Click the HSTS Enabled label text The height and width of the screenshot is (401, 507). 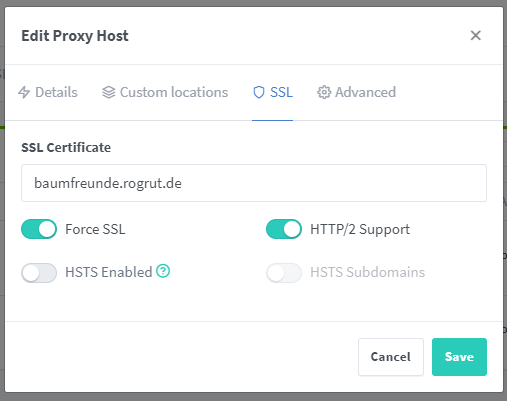click(x=109, y=272)
